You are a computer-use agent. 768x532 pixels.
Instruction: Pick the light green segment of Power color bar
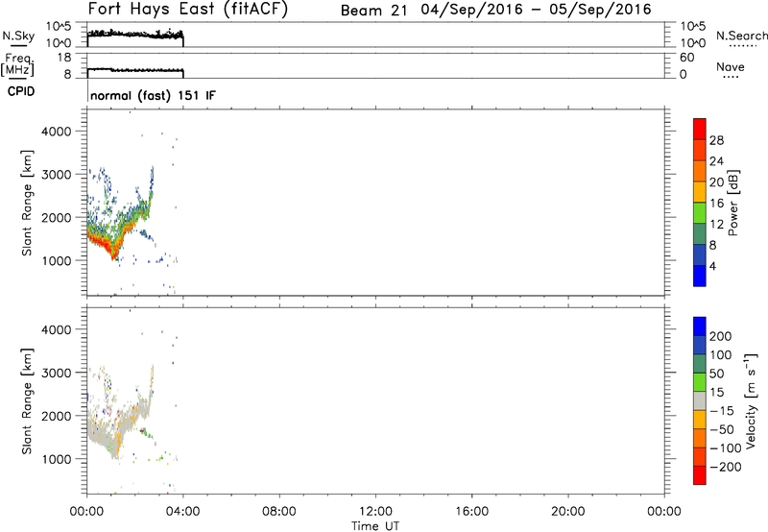(x=700, y=213)
